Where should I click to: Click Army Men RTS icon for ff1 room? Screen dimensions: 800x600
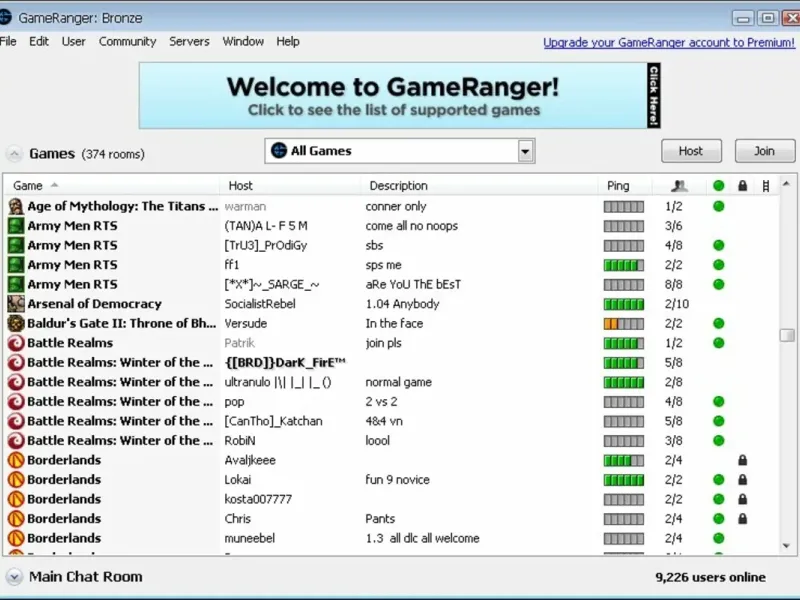click(16, 265)
